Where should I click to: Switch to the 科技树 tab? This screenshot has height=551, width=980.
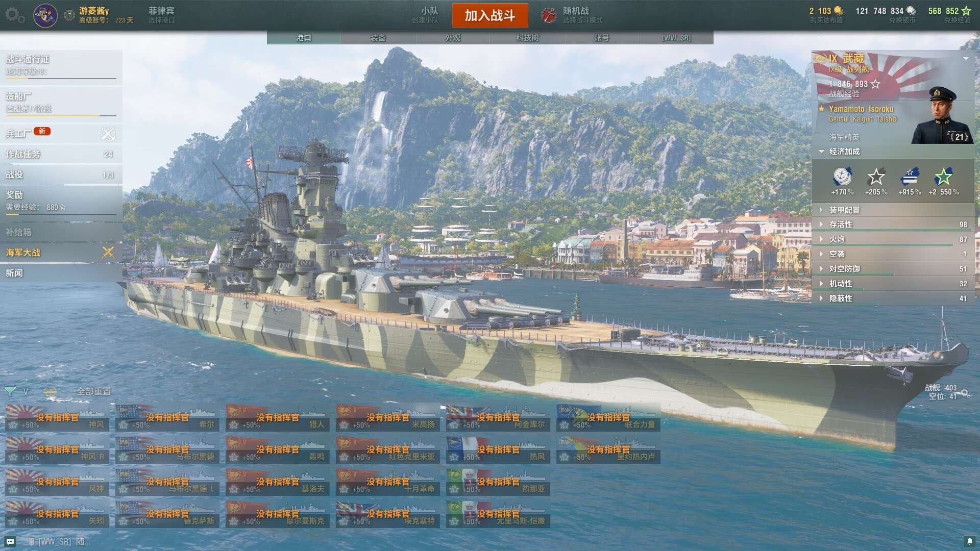pyautogui.click(x=527, y=38)
